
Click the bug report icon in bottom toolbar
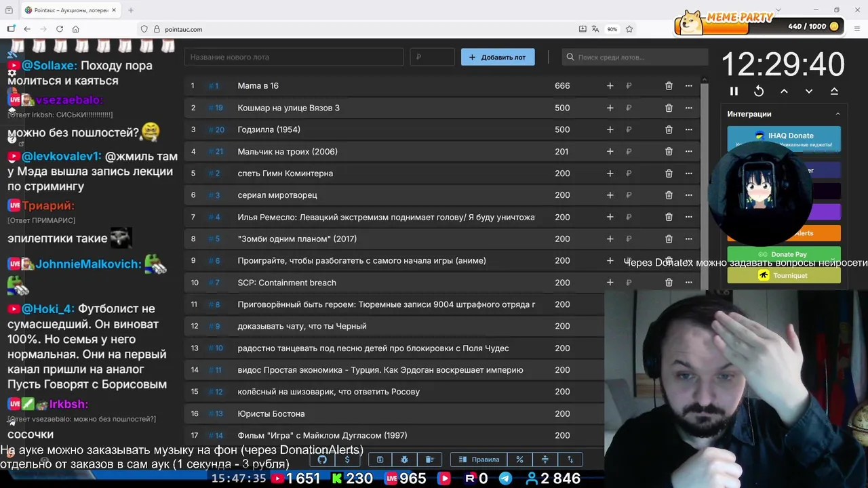point(404,460)
